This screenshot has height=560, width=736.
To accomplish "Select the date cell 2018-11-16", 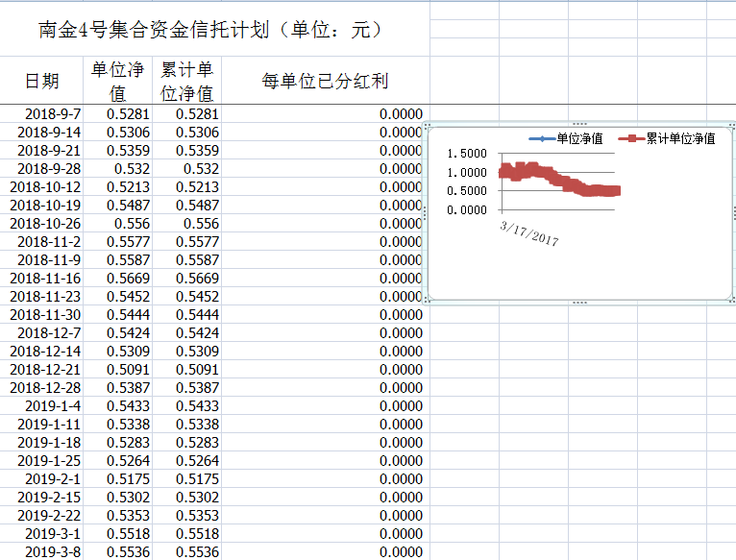I will pyautogui.click(x=41, y=278).
